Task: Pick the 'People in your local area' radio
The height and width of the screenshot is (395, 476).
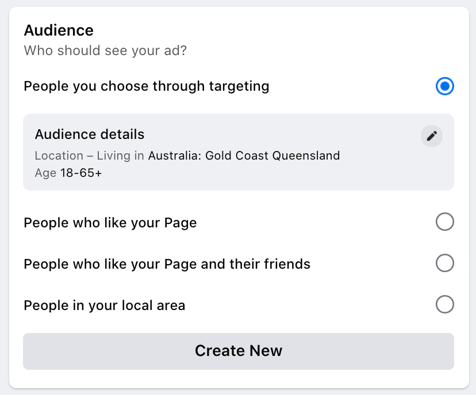Action: pos(445,304)
